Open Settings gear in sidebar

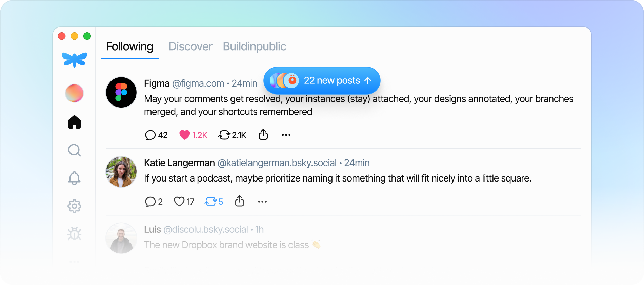point(74,206)
